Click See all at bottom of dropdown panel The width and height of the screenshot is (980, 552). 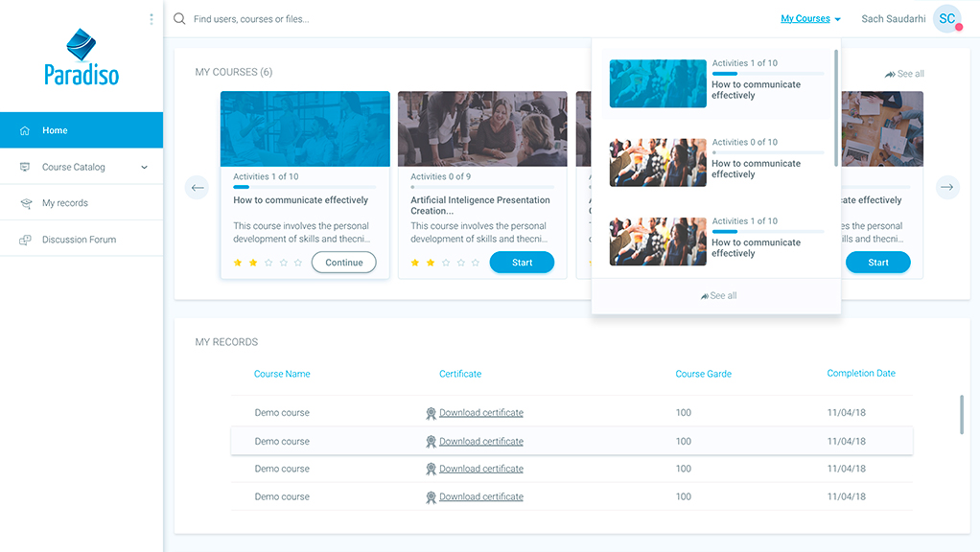pyautogui.click(x=718, y=295)
